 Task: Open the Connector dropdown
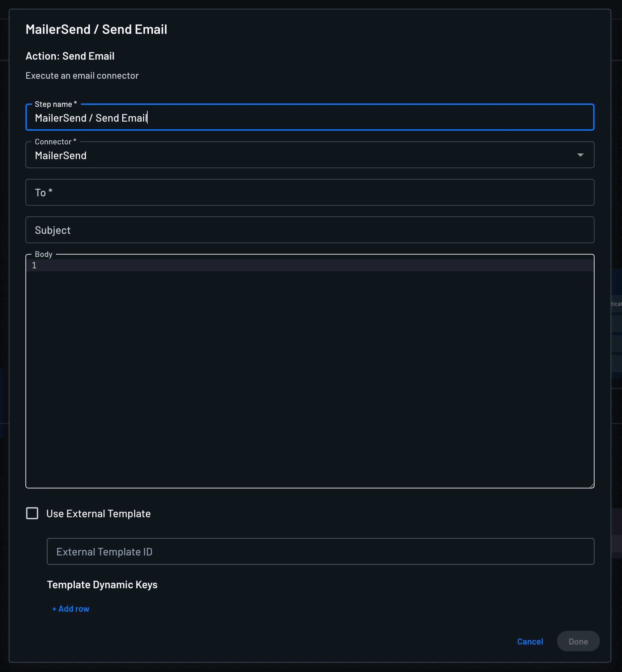[x=310, y=155]
